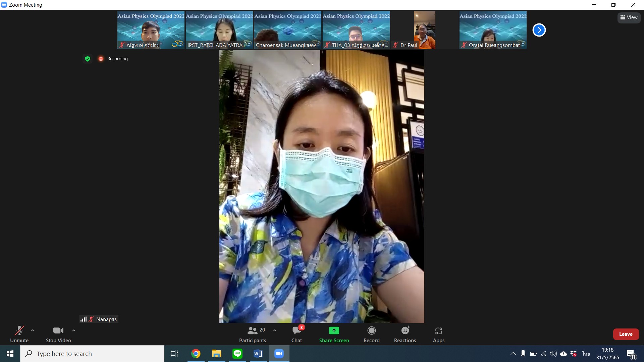Open Dropbox icon in tray
644x362 pixels.
click(x=574, y=354)
